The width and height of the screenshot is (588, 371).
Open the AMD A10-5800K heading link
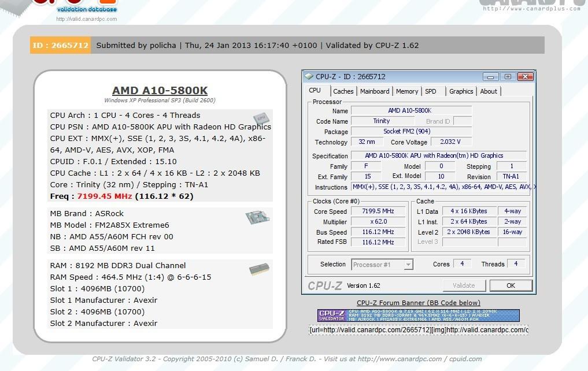160,91
